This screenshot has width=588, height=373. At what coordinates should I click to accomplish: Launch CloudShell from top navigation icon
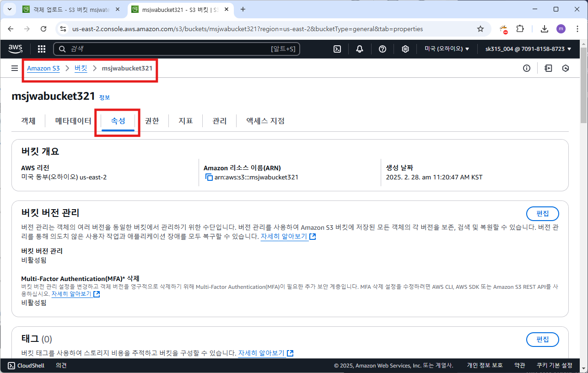[x=337, y=49]
